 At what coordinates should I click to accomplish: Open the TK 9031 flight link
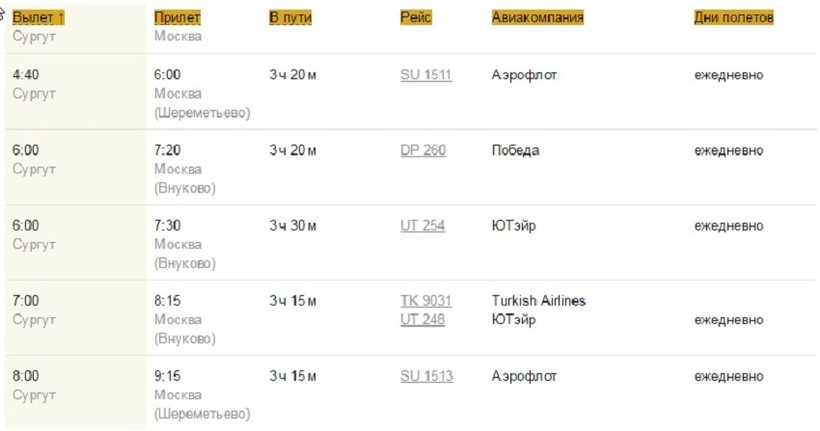point(426,301)
